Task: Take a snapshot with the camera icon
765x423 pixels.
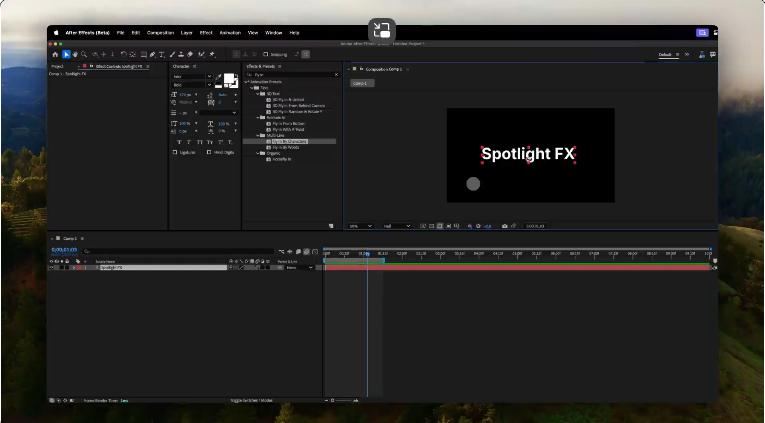Action: [504, 226]
